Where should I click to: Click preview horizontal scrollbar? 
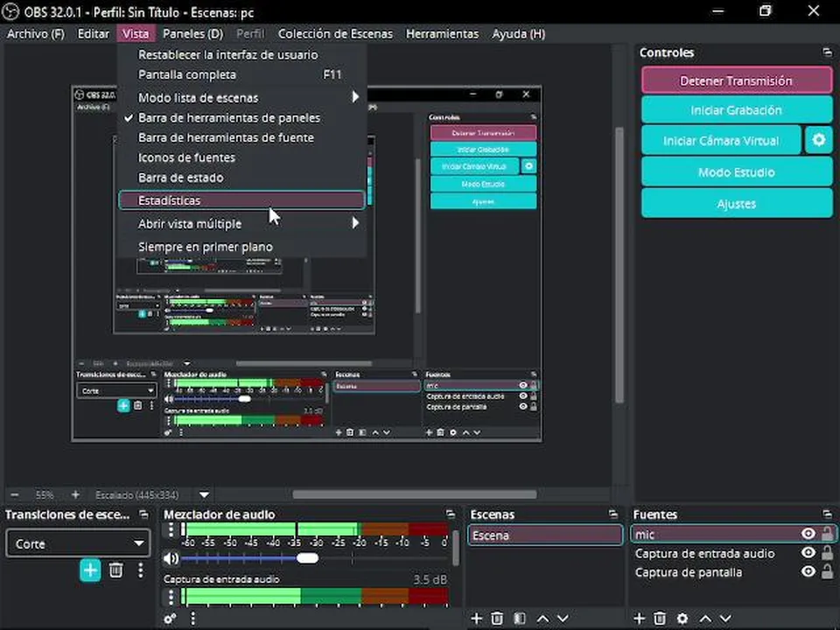coord(414,493)
